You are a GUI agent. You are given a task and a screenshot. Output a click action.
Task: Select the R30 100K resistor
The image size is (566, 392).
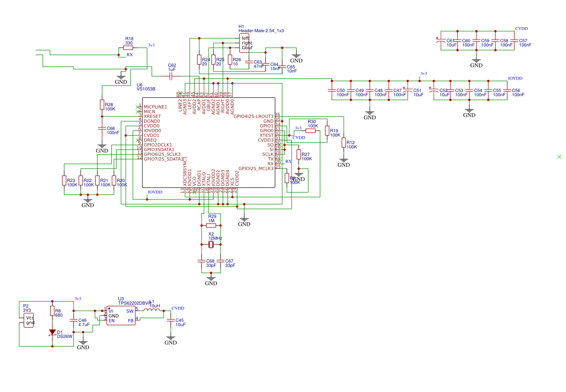pyautogui.click(x=311, y=130)
